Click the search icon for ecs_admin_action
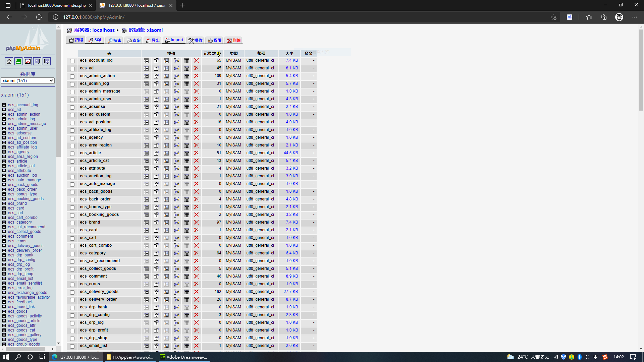 pos(166,76)
